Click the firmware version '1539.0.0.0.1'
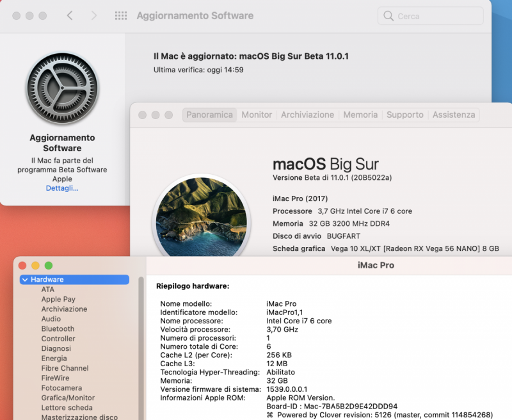The height and width of the screenshot is (420, 512). [287, 389]
